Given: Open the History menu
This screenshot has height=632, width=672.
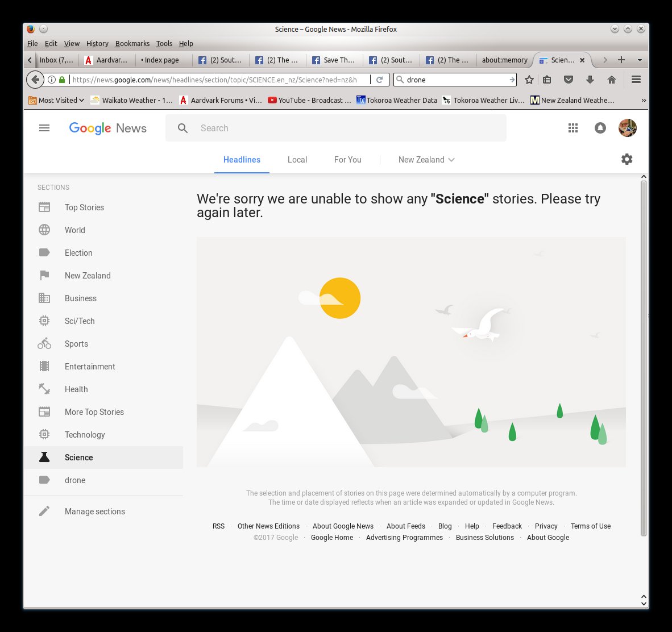Looking at the screenshot, I should click(97, 44).
